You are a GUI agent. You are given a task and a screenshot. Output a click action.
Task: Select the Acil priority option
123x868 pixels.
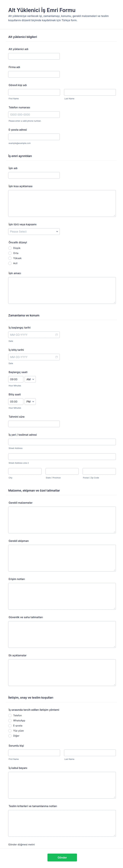click(x=10, y=263)
